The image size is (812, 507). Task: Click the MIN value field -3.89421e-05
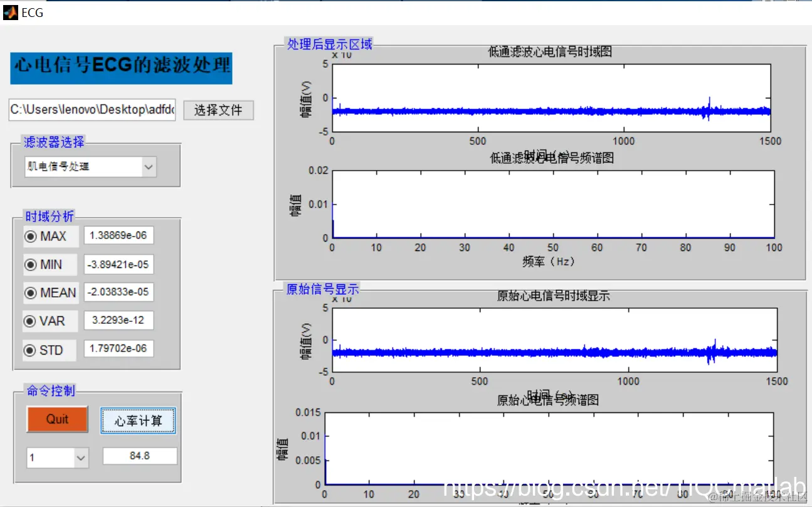[x=119, y=264]
